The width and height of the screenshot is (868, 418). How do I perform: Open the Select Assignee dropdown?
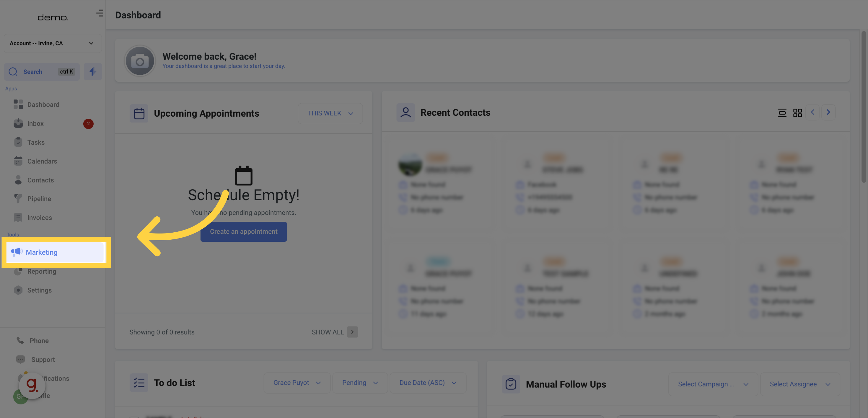click(x=800, y=384)
